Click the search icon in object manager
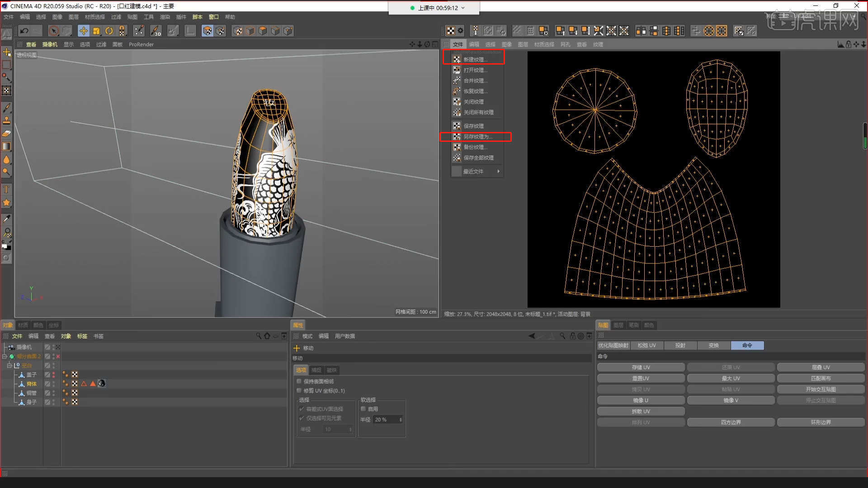This screenshot has width=868, height=488. pyautogui.click(x=259, y=336)
